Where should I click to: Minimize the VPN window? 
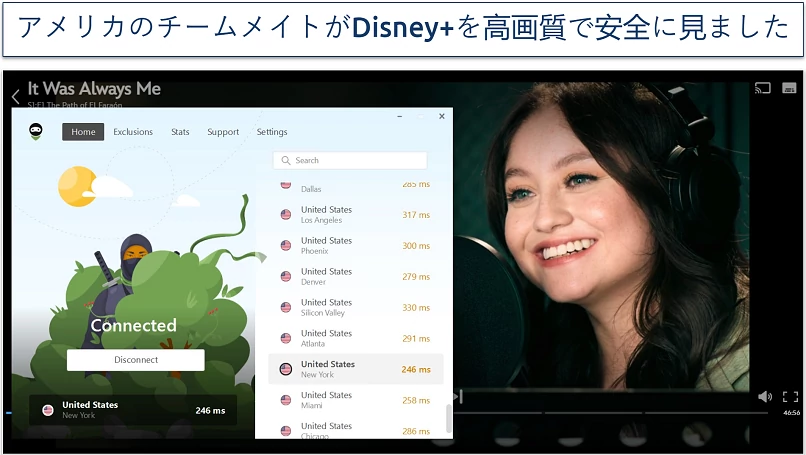click(399, 117)
